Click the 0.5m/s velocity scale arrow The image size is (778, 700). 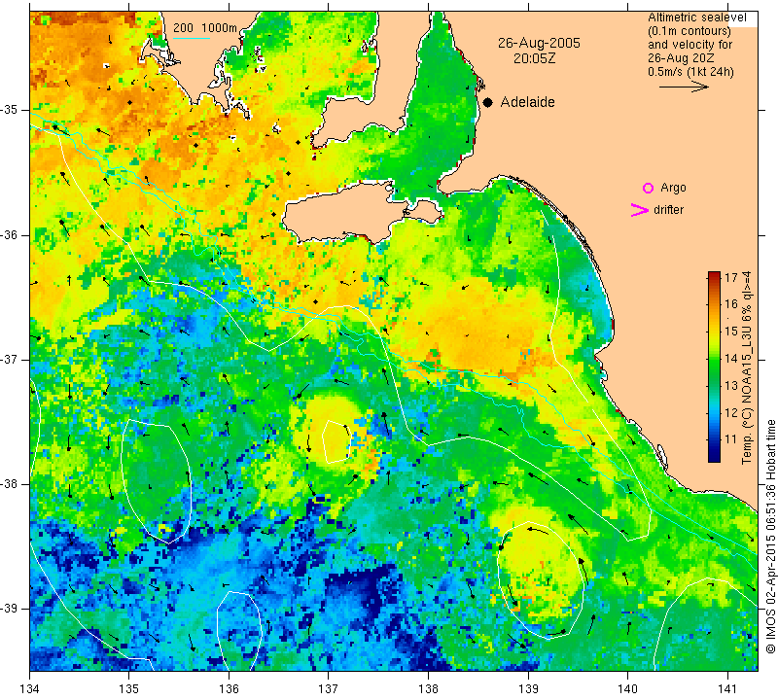click(684, 87)
